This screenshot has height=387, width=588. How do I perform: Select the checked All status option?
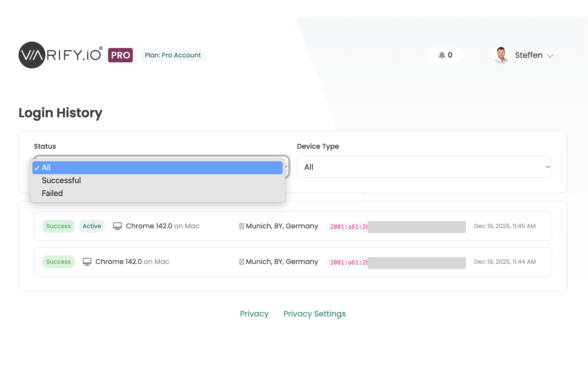click(157, 168)
